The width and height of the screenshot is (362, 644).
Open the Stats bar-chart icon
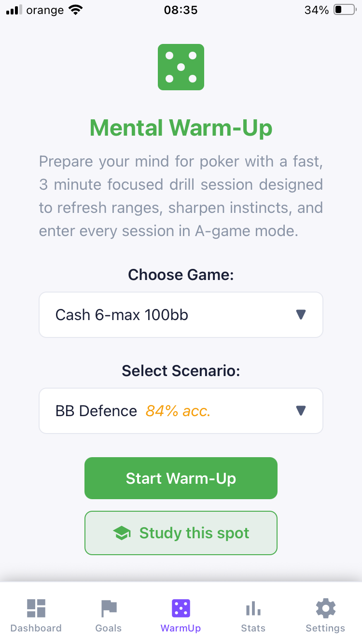click(253, 608)
